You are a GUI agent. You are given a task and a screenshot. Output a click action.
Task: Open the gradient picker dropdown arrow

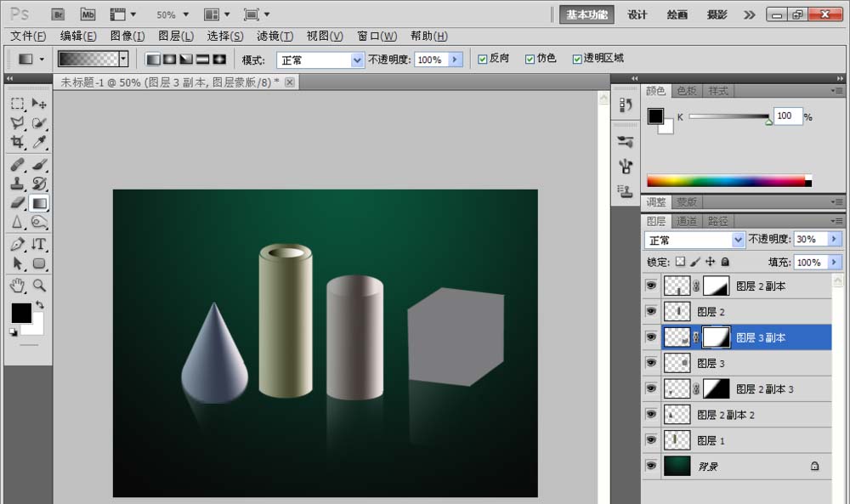click(x=123, y=59)
